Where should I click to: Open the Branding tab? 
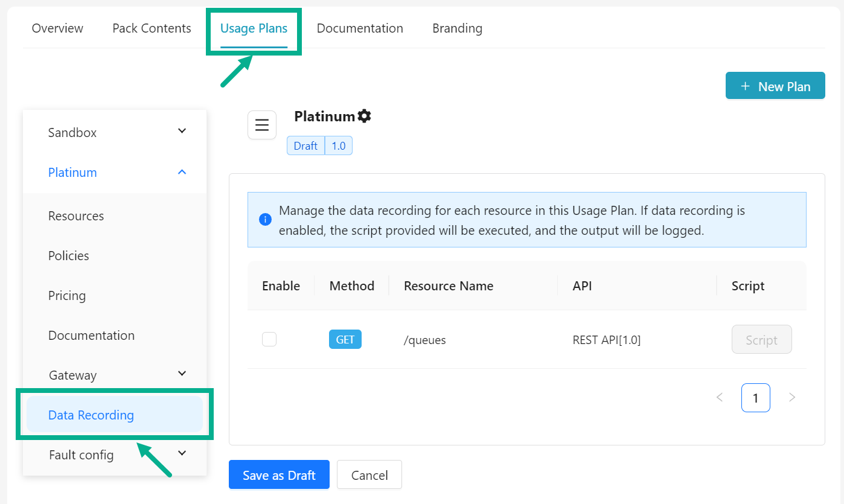click(x=457, y=28)
